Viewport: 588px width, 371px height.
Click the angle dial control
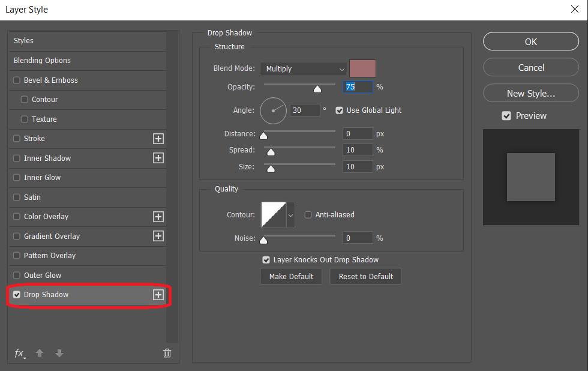274,110
